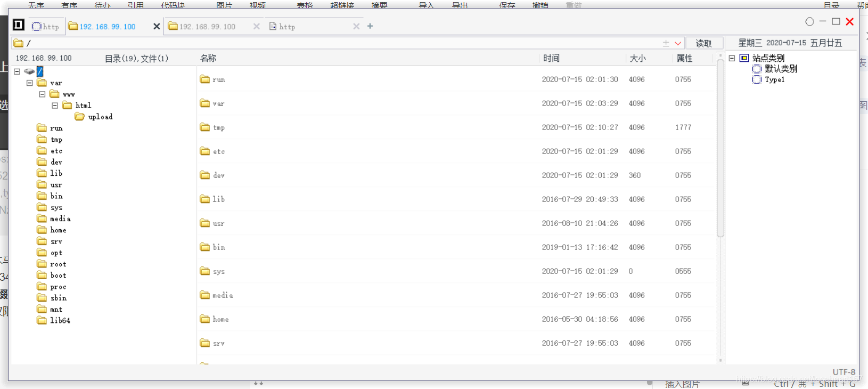Image resolution: width=868 pixels, height=389 pixels.
Task: Select the Type1 category item
Action: pos(775,80)
